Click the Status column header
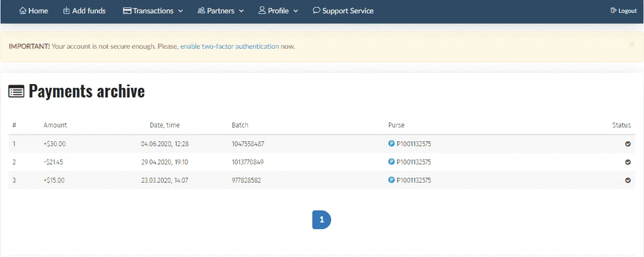Viewport: 644px width, 257px height. tap(621, 125)
